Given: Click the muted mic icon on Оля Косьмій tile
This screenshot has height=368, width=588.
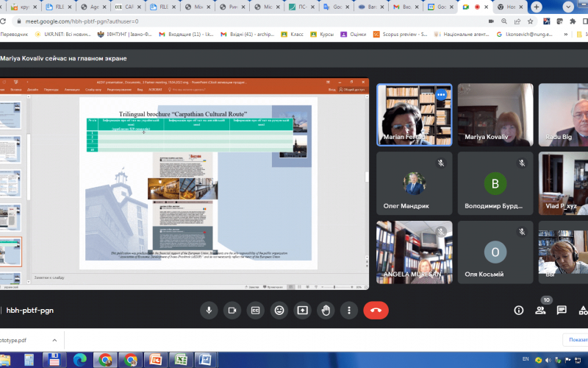Looking at the screenshot, I should click(x=522, y=232).
